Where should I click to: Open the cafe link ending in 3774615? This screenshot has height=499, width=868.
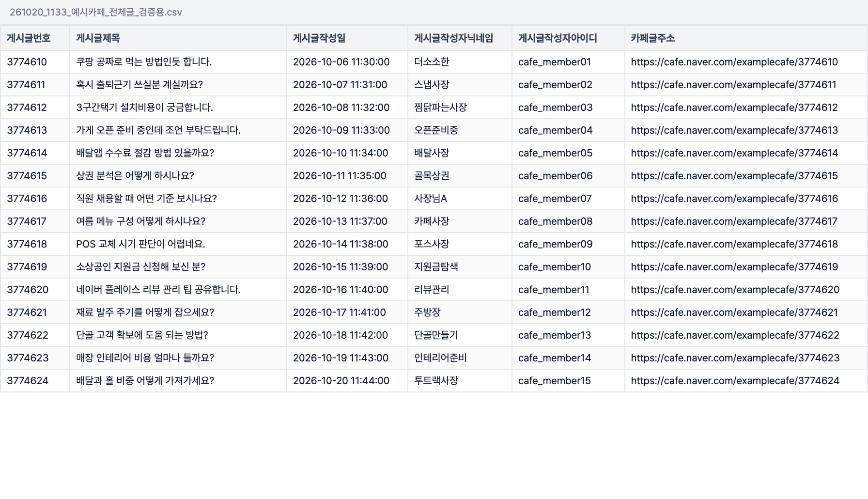tap(734, 176)
